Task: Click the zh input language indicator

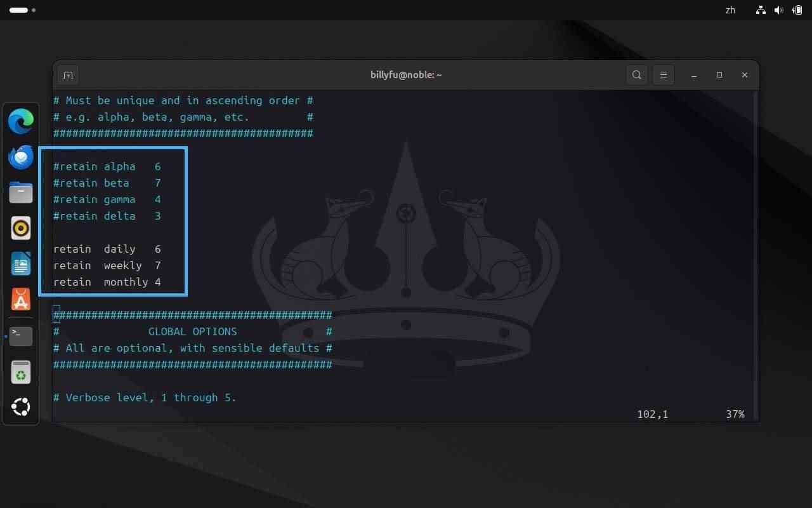Action: pos(730,10)
